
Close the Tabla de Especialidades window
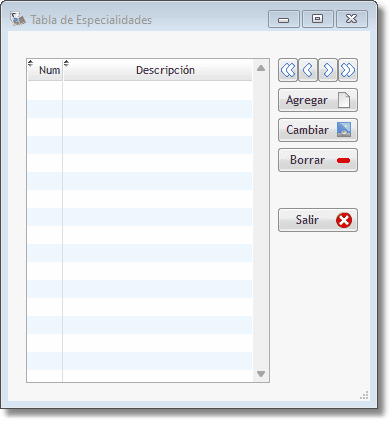tap(352, 19)
